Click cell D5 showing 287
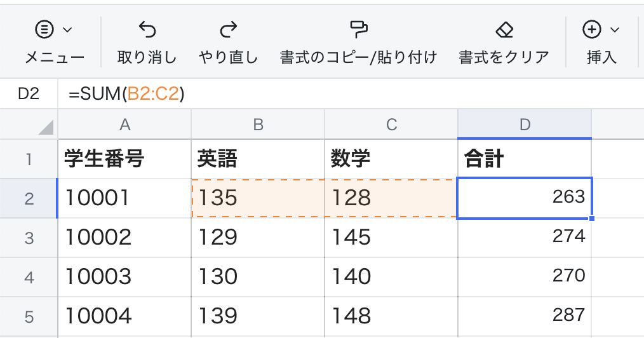Viewport: 644px width, 338px height. (x=524, y=315)
